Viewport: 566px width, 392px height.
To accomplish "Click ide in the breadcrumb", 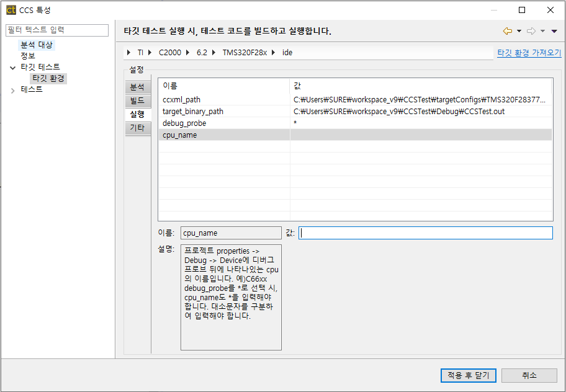I will coord(287,53).
